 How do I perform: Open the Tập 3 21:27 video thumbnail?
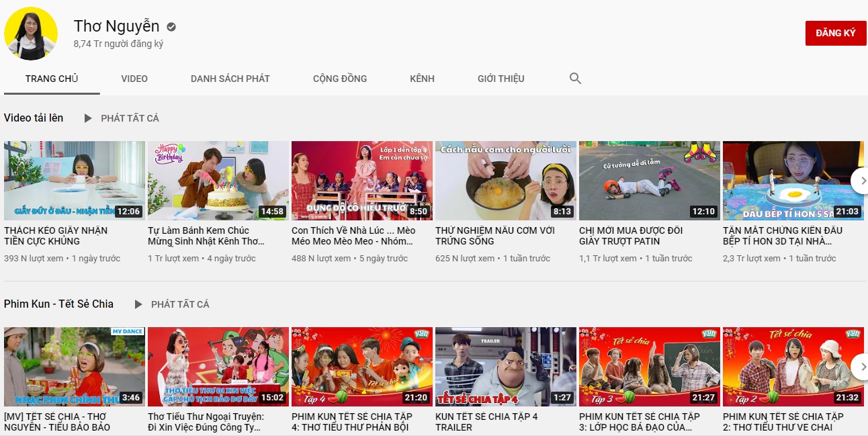(650, 367)
